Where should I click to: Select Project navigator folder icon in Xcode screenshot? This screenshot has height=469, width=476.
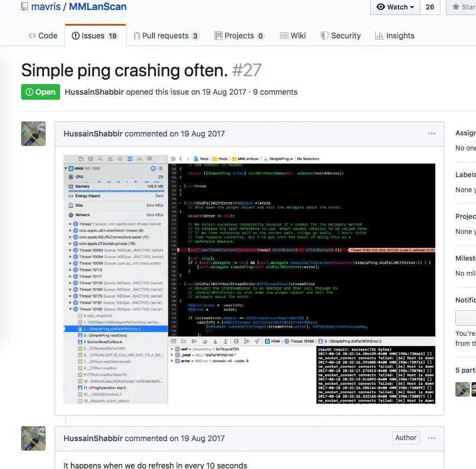(x=80, y=159)
